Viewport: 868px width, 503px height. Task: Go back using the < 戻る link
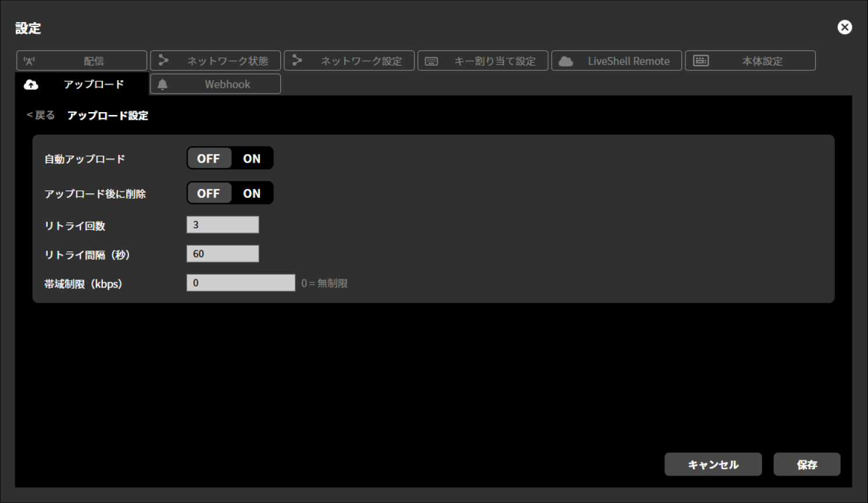click(41, 115)
